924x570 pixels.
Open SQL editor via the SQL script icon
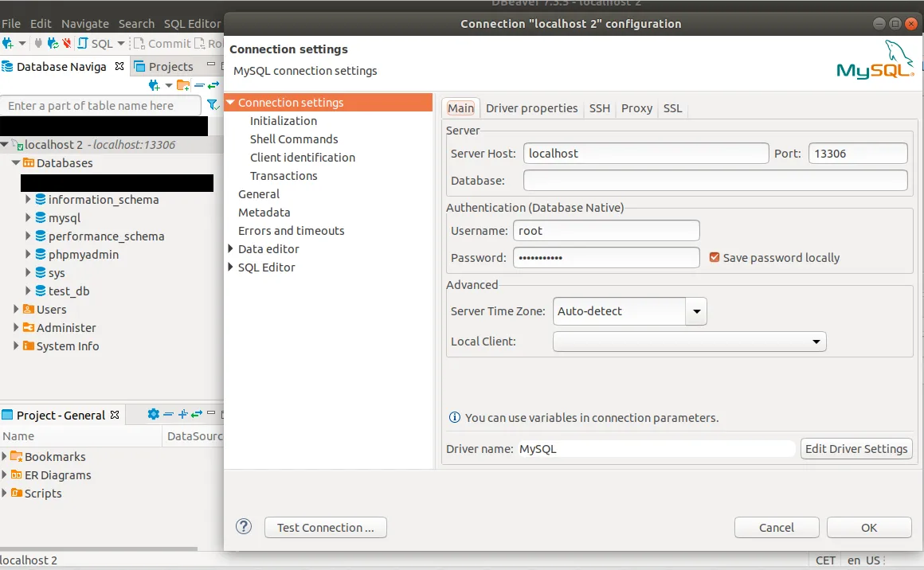[83, 43]
